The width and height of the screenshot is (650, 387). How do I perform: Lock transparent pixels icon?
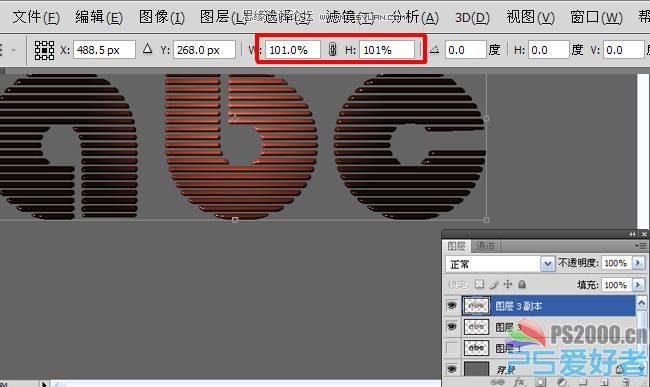(479, 284)
